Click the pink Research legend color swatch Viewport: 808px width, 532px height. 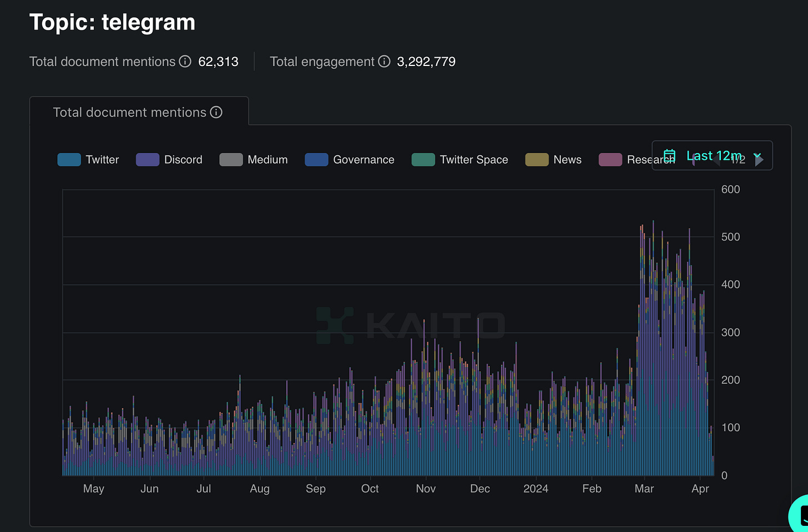tap(610, 160)
